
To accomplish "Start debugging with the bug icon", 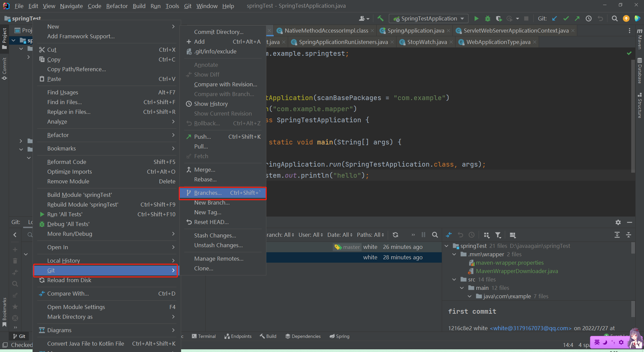I will [488, 18].
